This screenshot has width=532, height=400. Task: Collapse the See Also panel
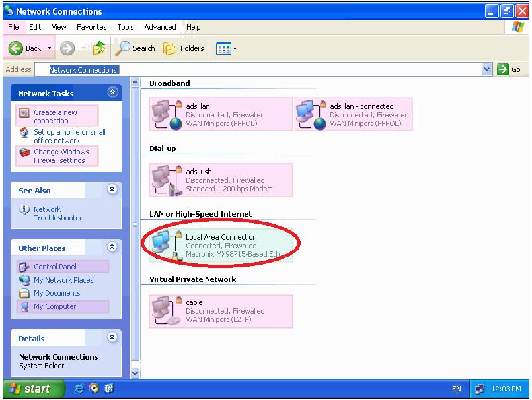tap(112, 190)
